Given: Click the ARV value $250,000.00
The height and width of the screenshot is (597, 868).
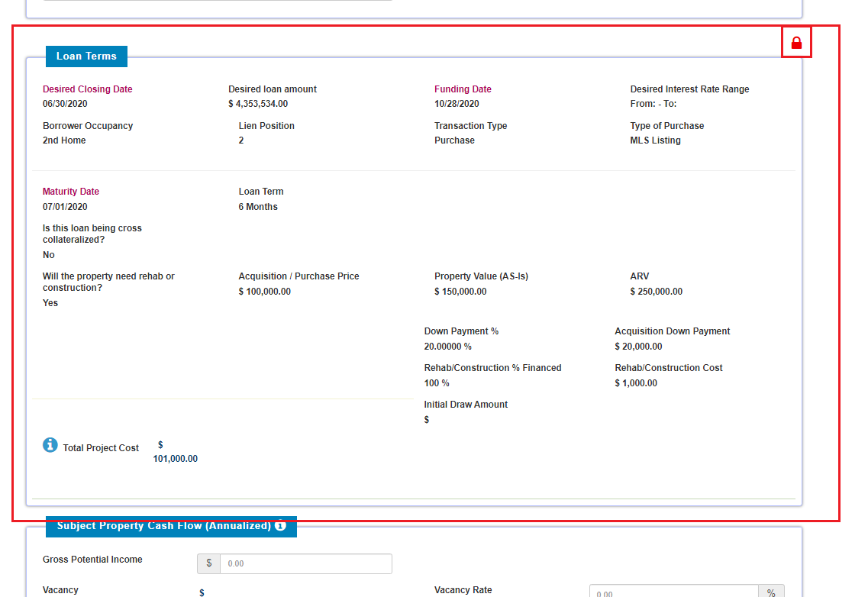Looking at the screenshot, I should pyautogui.click(x=657, y=292).
